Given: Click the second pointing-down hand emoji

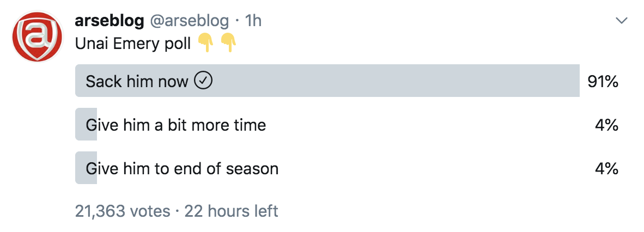Looking at the screenshot, I should coord(228,43).
